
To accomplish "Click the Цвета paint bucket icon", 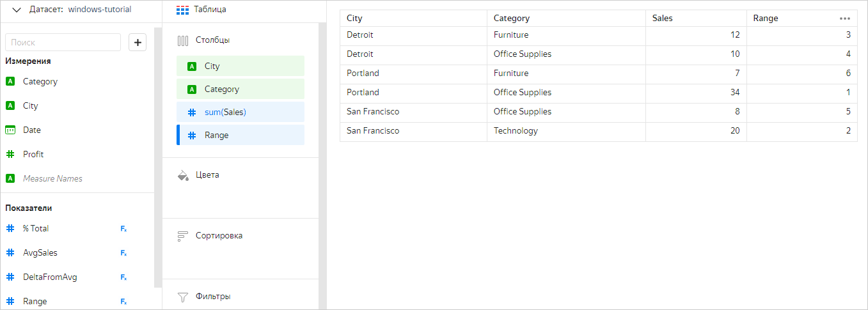I will click(183, 175).
